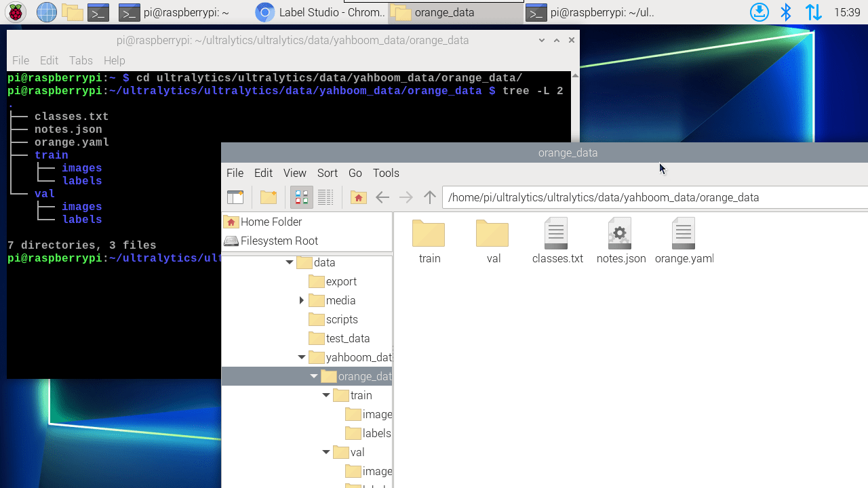The image size is (868, 488).
Task: Create a new folder using the toolbar icon
Action: coord(269,197)
